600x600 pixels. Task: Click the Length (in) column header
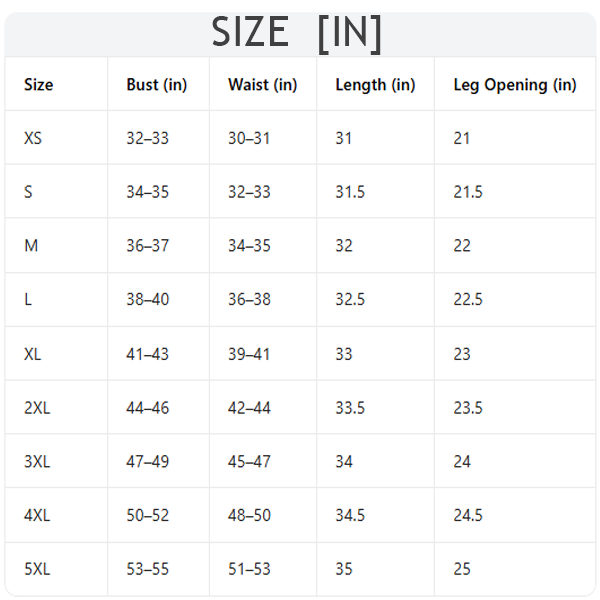tap(375, 85)
